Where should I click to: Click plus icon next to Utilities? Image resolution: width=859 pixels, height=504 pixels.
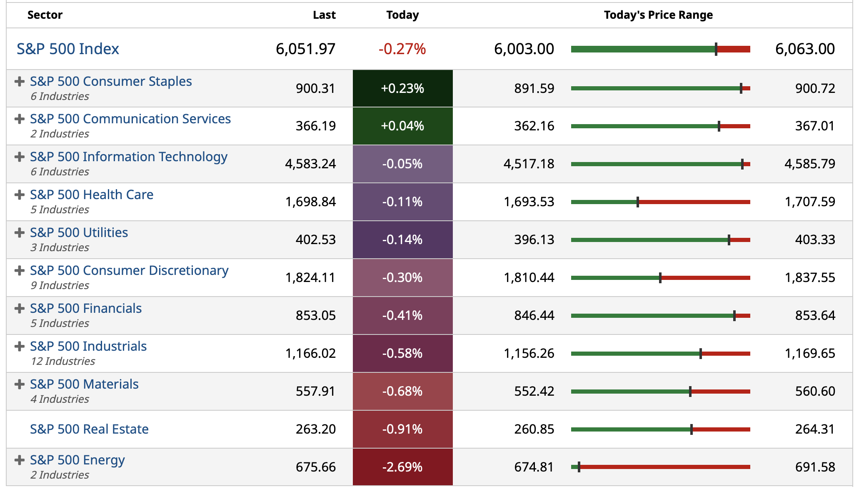19,232
